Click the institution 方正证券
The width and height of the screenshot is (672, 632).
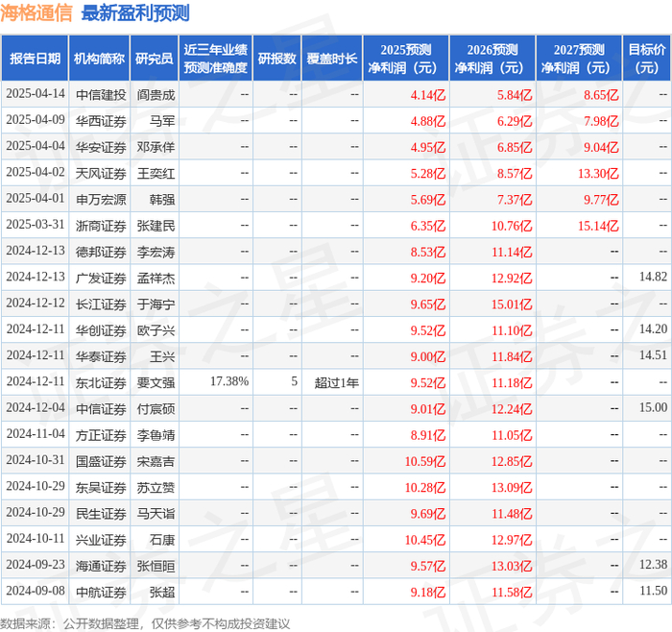click(x=101, y=435)
